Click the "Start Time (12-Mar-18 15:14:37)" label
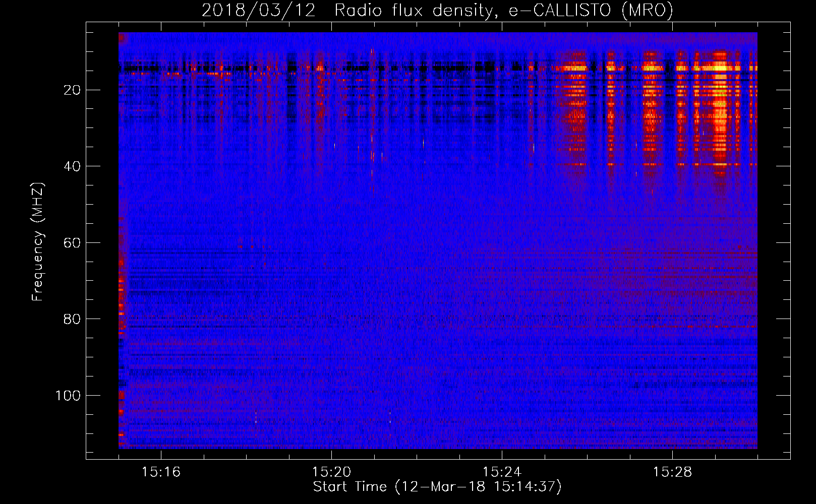This screenshot has width=816, height=504. pyautogui.click(x=437, y=487)
